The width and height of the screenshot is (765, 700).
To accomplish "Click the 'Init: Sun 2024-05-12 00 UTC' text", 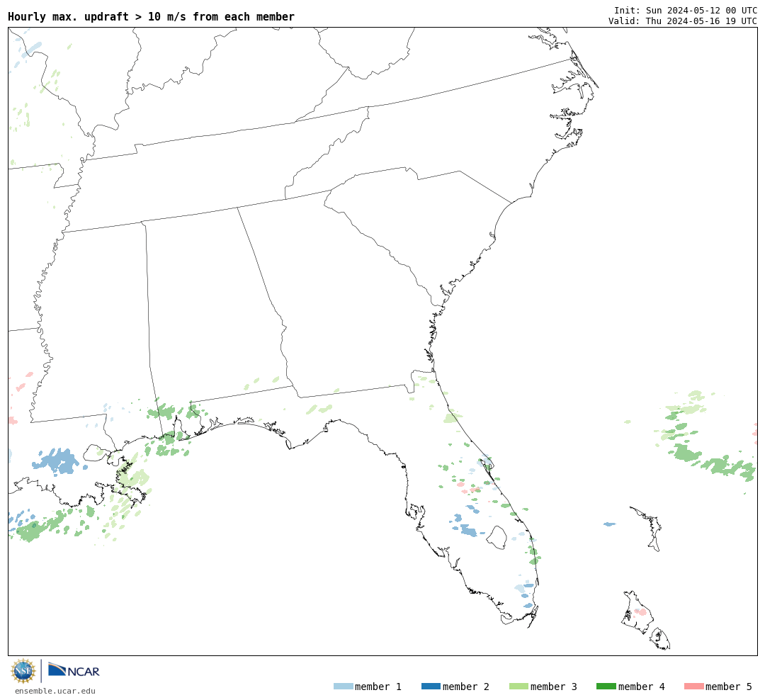I will [x=686, y=10].
